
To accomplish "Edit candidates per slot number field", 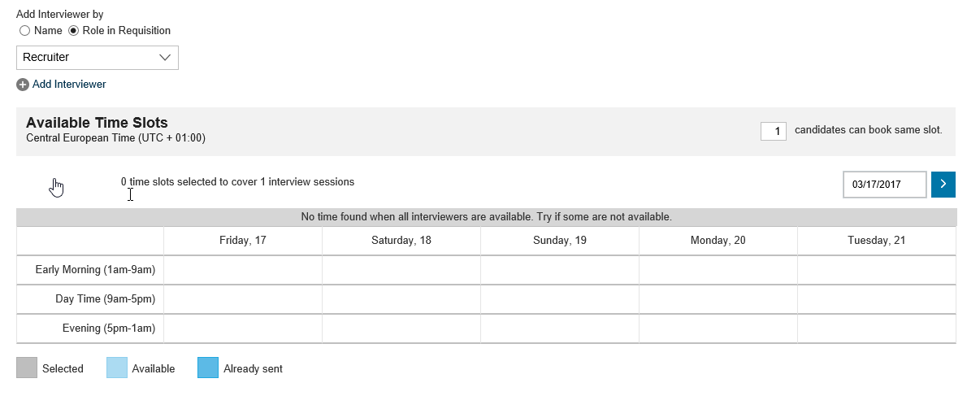I will pos(774,131).
